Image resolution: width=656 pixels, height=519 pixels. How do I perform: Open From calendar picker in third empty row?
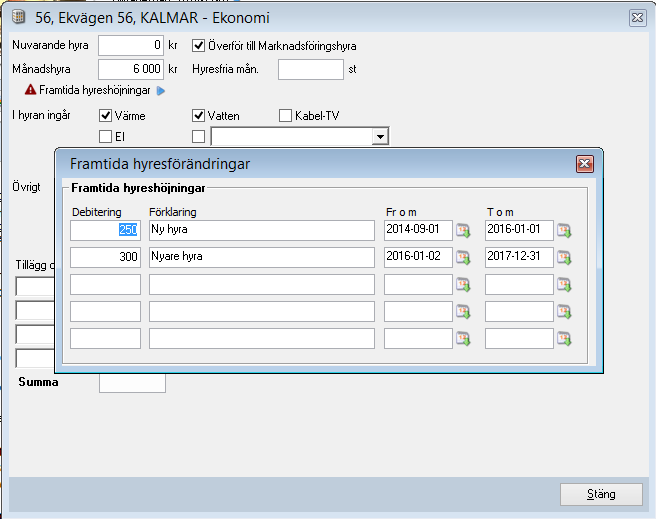(463, 285)
